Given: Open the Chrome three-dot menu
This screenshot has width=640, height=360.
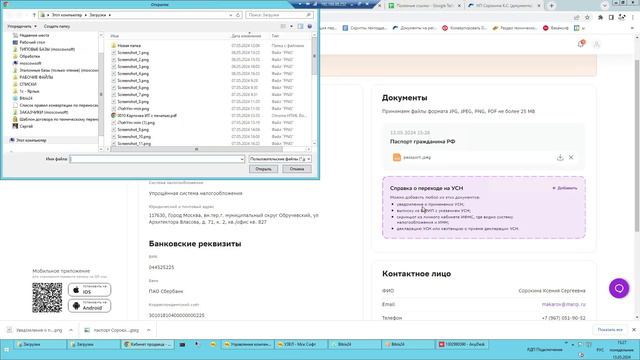Looking at the screenshot, I should click(x=633, y=18).
